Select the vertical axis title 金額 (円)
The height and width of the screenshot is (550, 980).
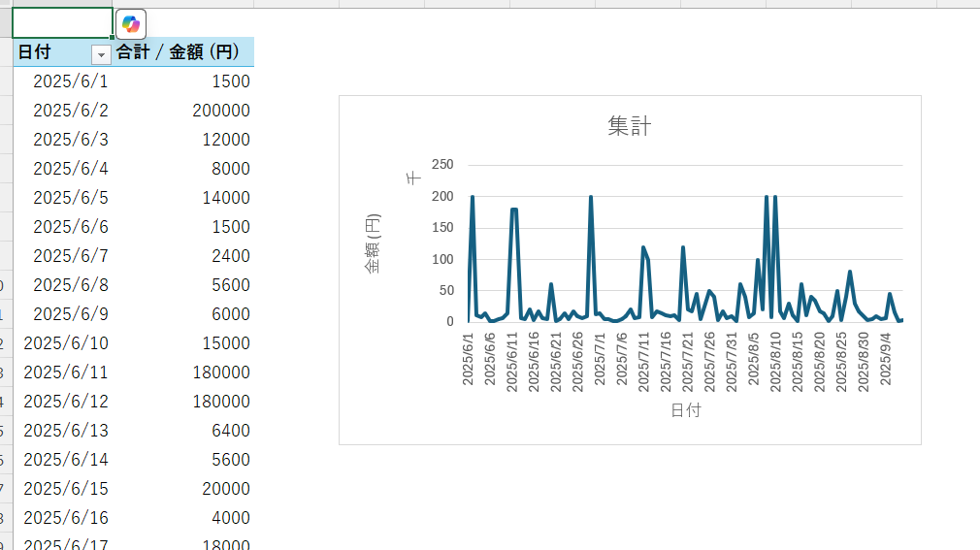tap(373, 243)
